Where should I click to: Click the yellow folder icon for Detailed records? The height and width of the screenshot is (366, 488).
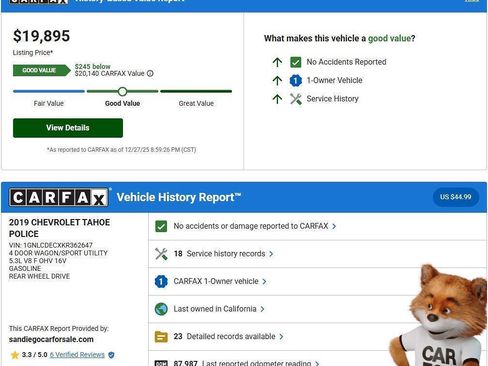tap(161, 337)
